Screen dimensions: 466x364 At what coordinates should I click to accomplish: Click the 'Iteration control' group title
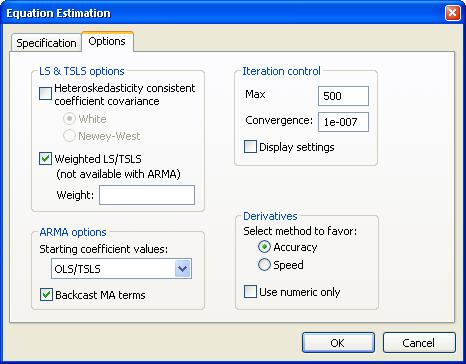(x=281, y=71)
